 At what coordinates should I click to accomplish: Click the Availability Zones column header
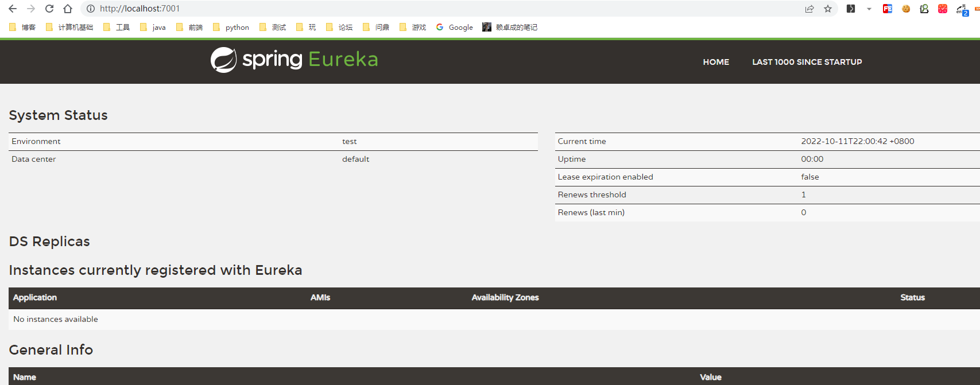click(x=505, y=297)
